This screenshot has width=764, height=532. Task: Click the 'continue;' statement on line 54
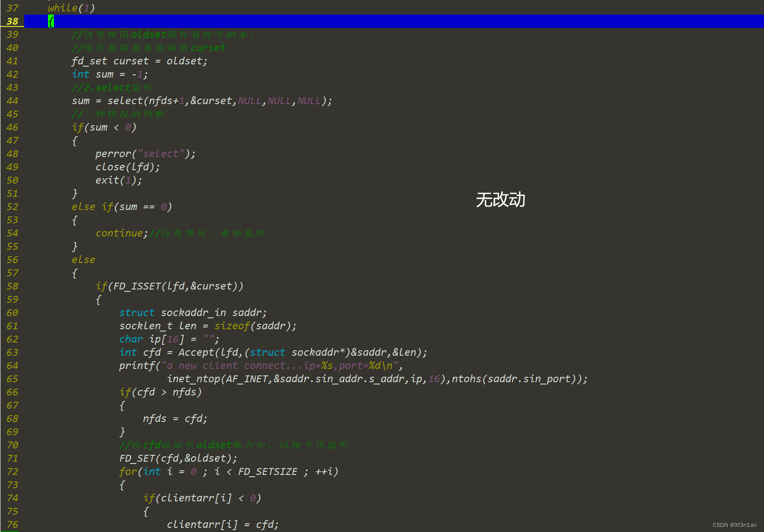(122, 233)
